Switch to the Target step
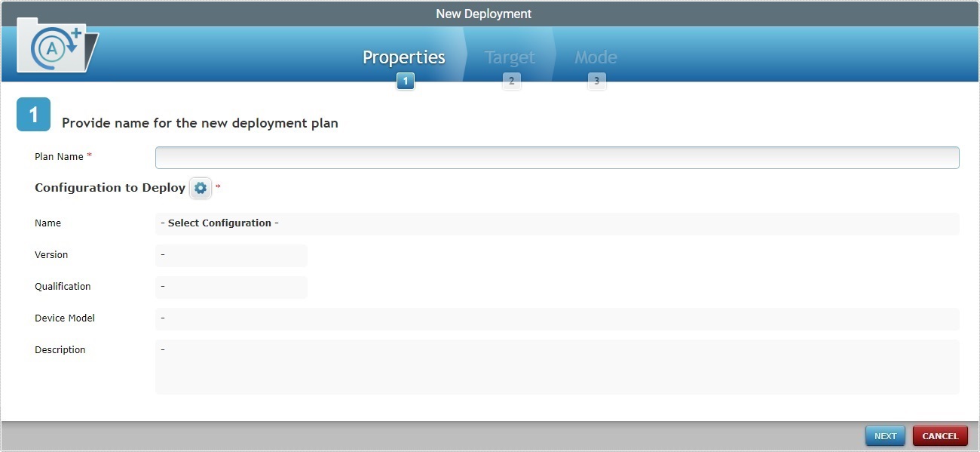The image size is (980, 452). coord(510,57)
